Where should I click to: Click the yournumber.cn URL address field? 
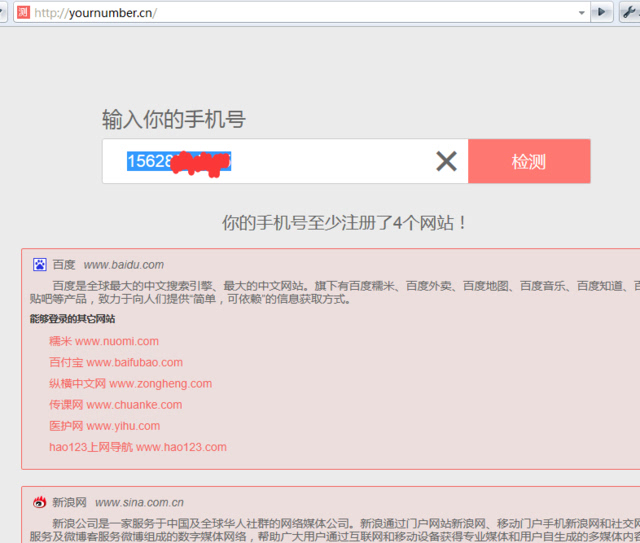(x=300, y=13)
